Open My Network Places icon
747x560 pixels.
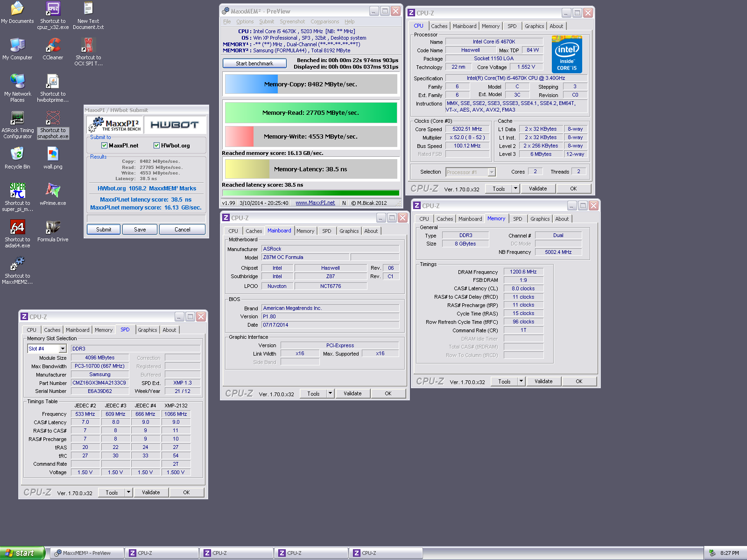pyautogui.click(x=17, y=88)
